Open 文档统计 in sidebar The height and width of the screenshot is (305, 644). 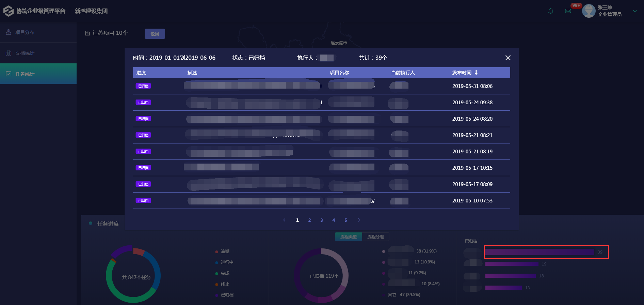click(x=25, y=53)
